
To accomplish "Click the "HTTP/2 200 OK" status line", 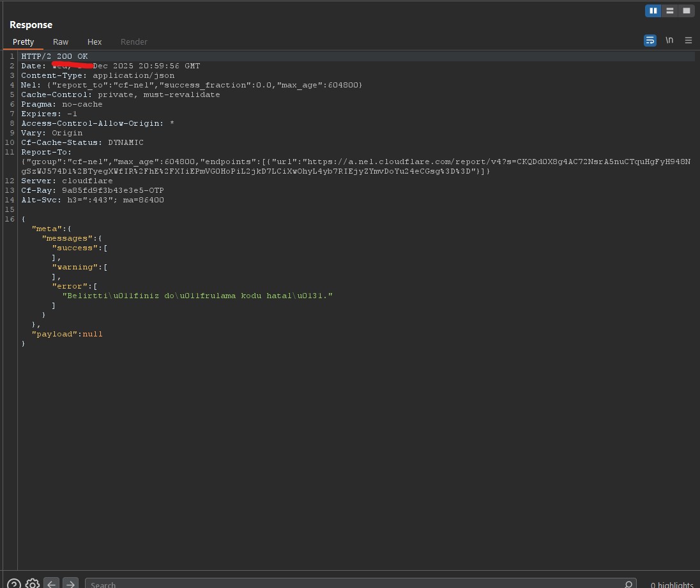I will (54, 56).
